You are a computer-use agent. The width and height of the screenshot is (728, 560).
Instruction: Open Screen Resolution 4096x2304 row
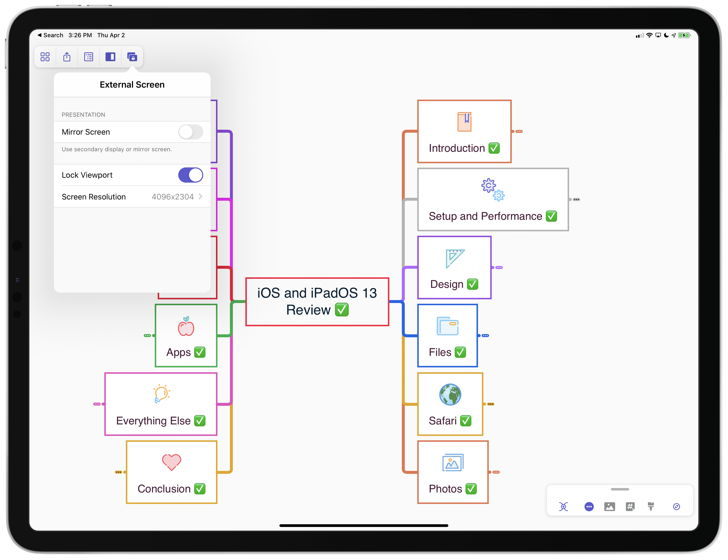[x=132, y=197]
